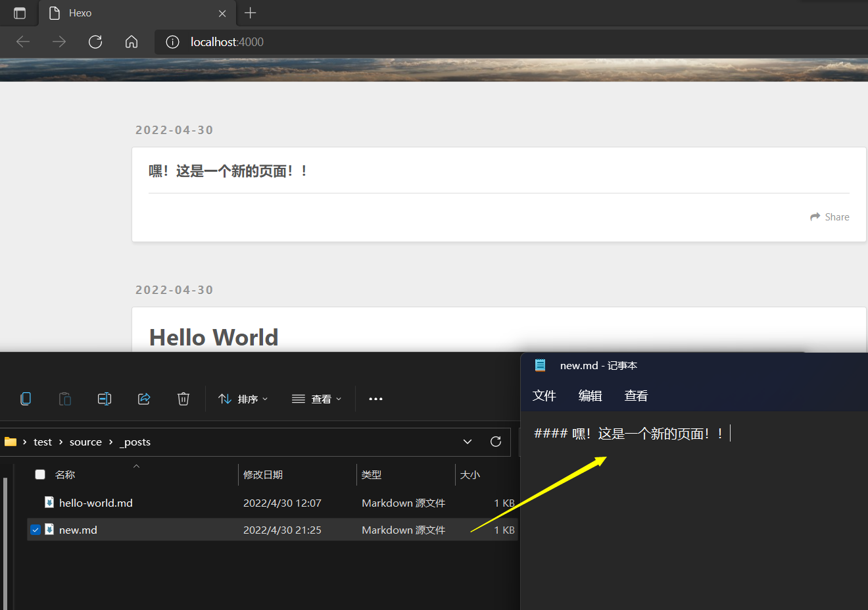Viewport: 868px width, 610px height.
Task: Select the new.md file name
Action: point(78,530)
